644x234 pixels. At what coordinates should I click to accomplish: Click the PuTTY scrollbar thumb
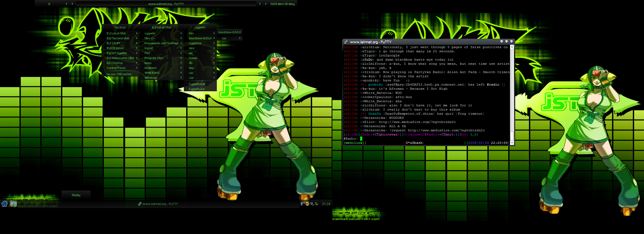tap(512, 136)
